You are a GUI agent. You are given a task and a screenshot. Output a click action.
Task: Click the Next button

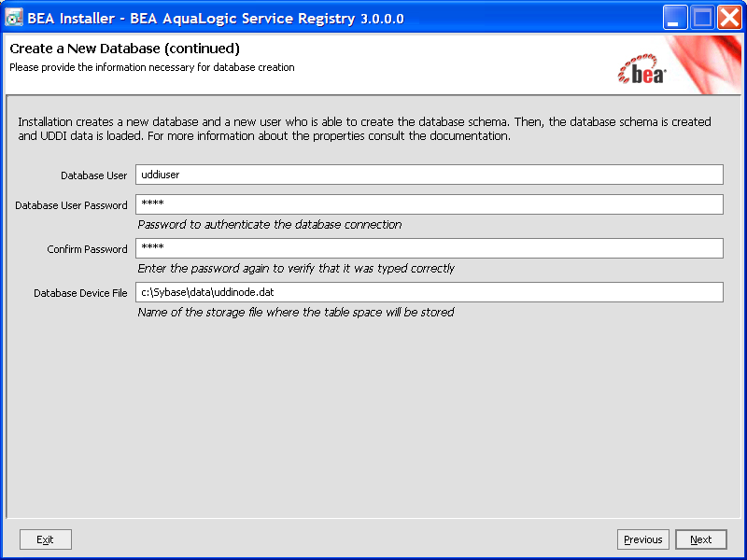(701, 539)
